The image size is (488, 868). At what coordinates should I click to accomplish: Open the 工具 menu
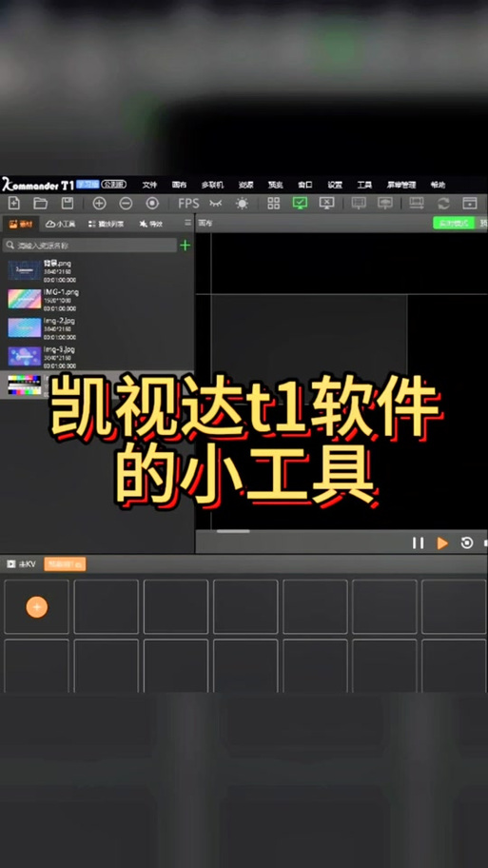tap(364, 185)
